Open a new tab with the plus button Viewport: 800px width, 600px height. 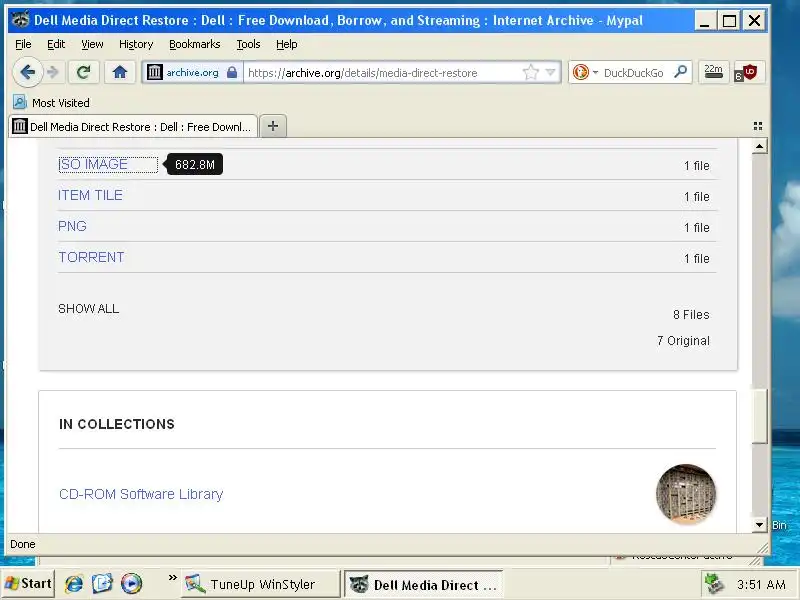point(273,126)
